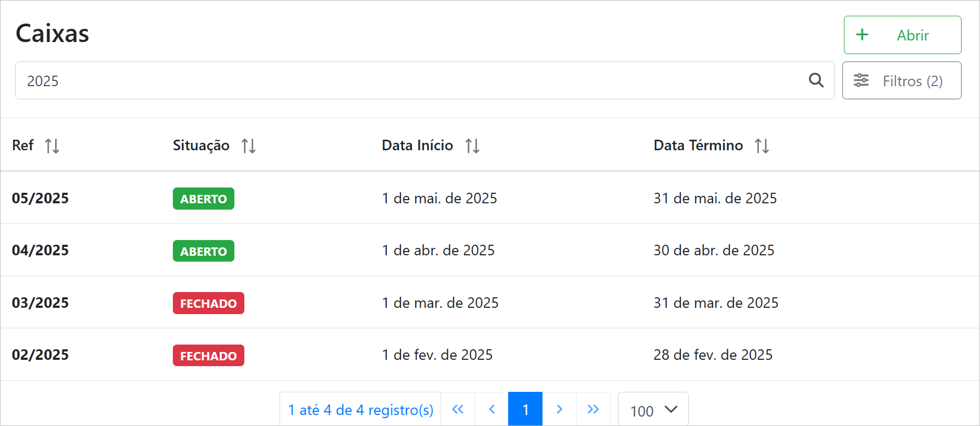Click the ABERTO badge for 05/2025
This screenshot has width=980, height=426.
pyautogui.click(x=203, y=199)
